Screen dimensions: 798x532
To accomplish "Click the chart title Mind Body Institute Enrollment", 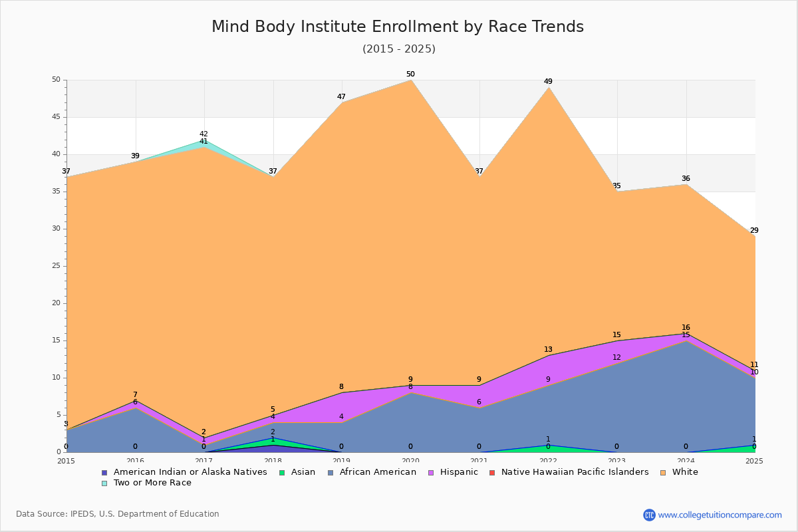I will (398, 27).
